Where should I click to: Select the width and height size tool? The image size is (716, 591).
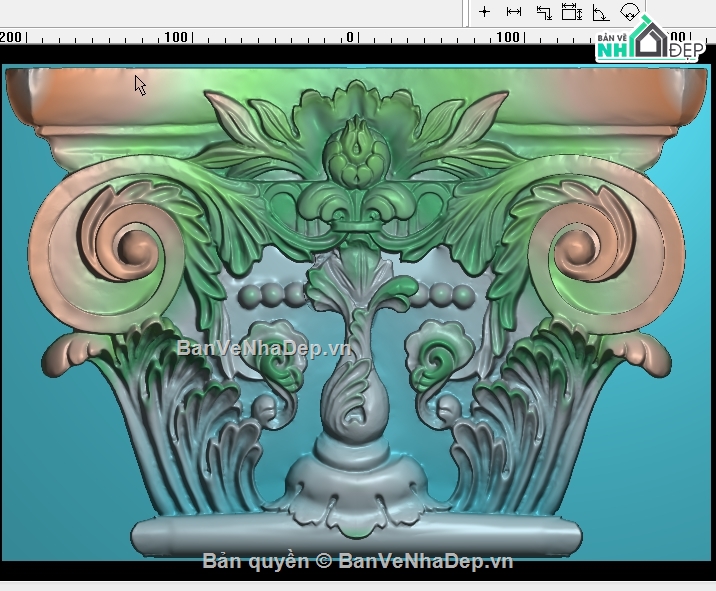click(571, 11)
